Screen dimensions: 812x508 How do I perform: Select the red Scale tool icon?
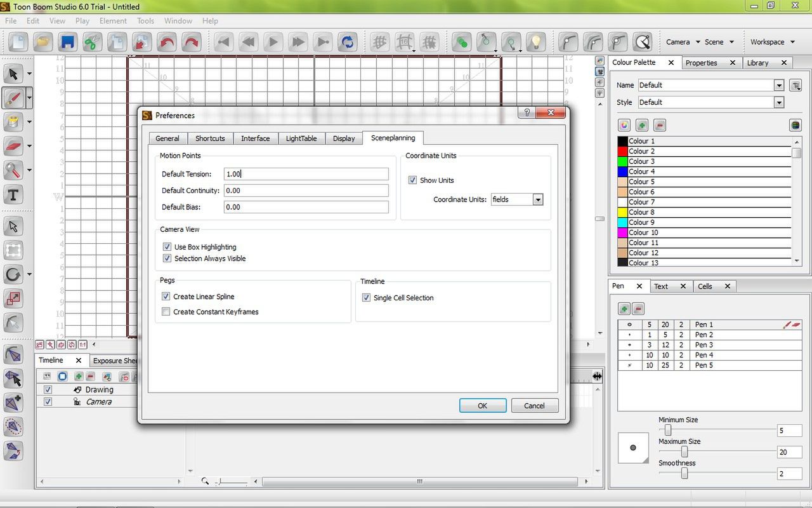click(13, 299)
